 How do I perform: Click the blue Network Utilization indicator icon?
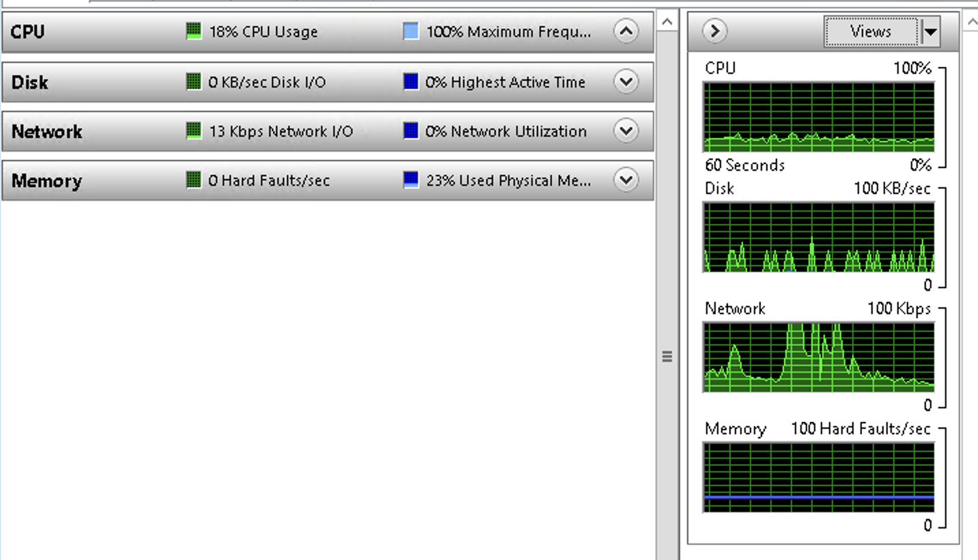click(410, 131)
